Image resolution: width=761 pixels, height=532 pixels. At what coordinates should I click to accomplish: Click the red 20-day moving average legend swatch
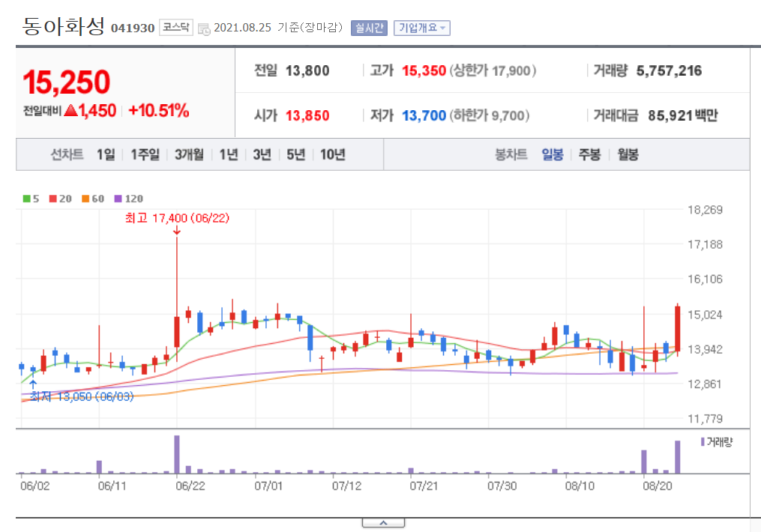point(53,199)
